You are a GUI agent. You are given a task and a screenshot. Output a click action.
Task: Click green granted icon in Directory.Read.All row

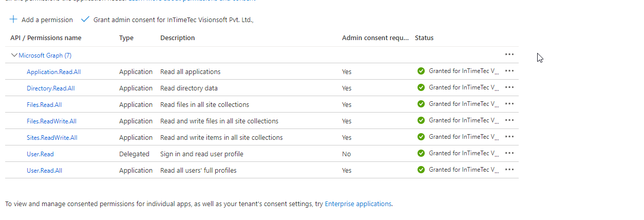pyautogui.click(x=421, y=87)
